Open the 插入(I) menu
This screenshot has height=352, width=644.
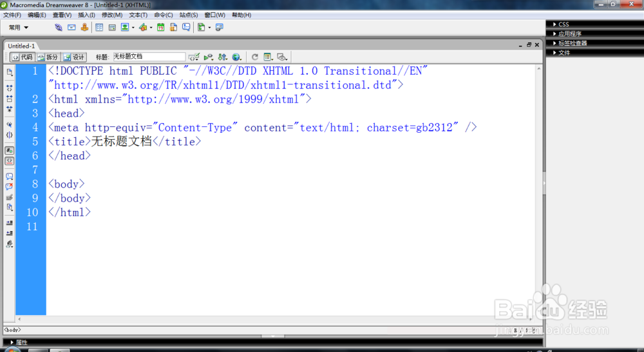87,15
